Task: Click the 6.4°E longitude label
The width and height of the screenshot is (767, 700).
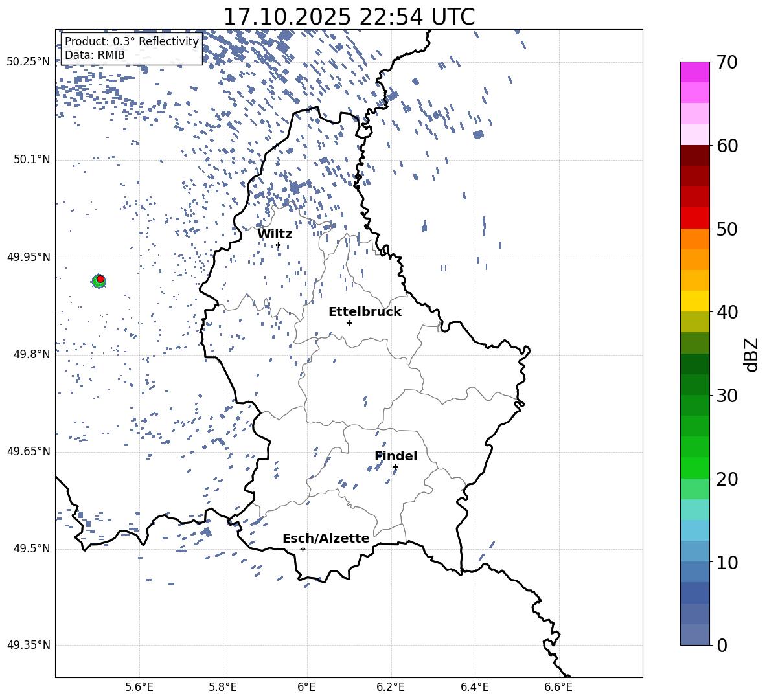Action: click(475, 687)
